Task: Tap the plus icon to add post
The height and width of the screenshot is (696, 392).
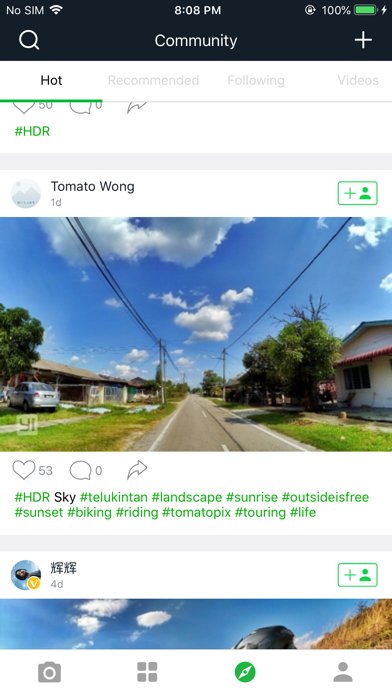Action: point(363,40)
